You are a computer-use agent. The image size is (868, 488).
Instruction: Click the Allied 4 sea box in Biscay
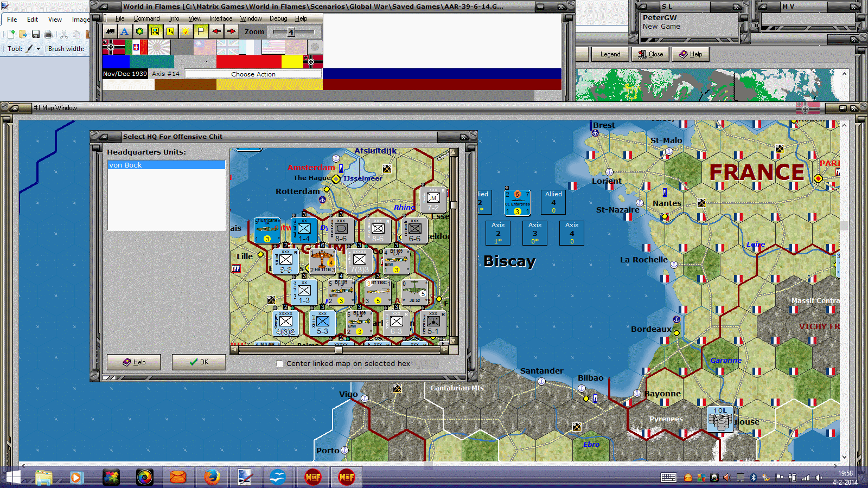[x=553, y=202]
